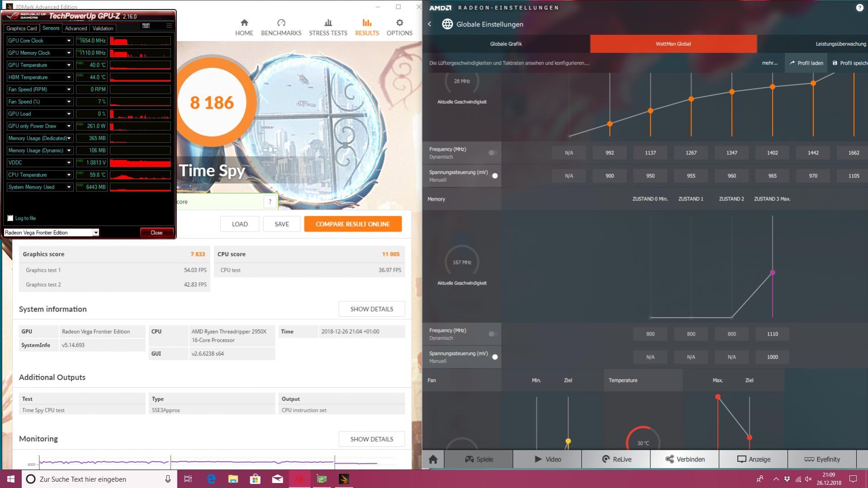The image size is (868, 488).
Task: Open GPU Core Clock sensor dropdown
Action: (x=69, y=41)
